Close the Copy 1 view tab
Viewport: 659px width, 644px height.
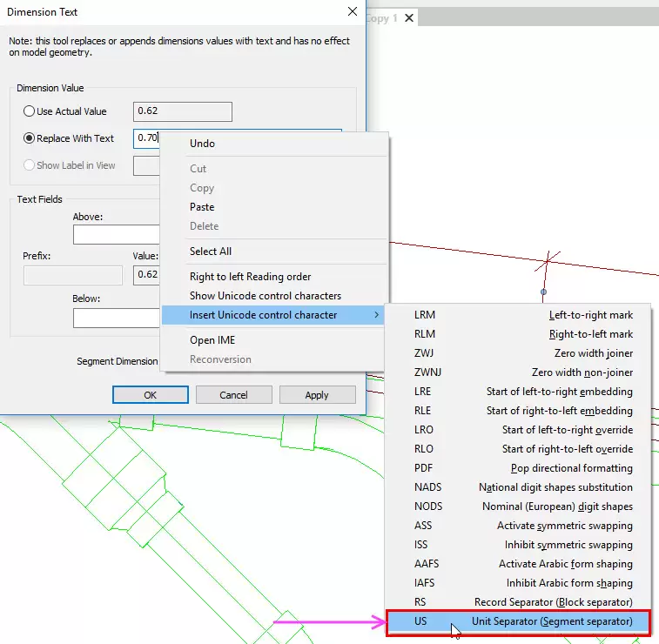click(x=410, y=18)
